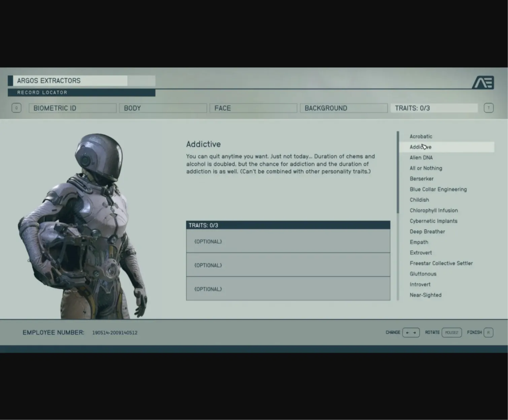Click the Rotate label
The width and height of the screenshot is (508, 420).
pyautogui.click(x=432, y=333)
